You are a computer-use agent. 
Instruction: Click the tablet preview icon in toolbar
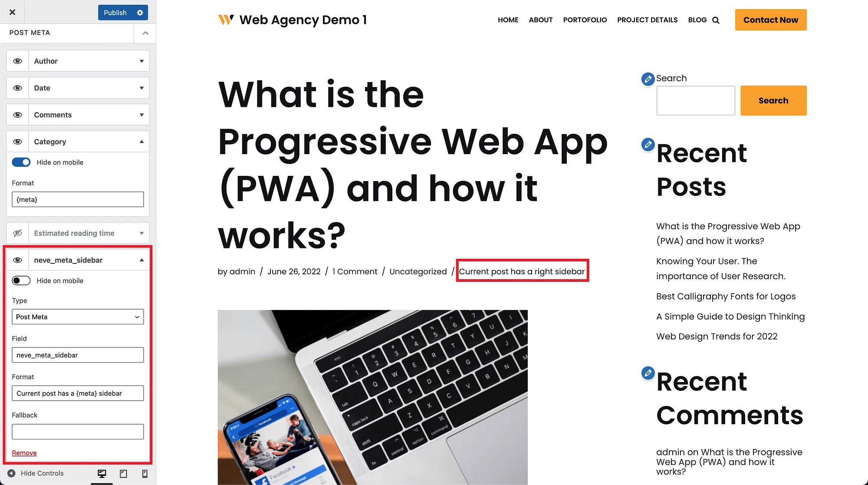click(x=123, y=474)
